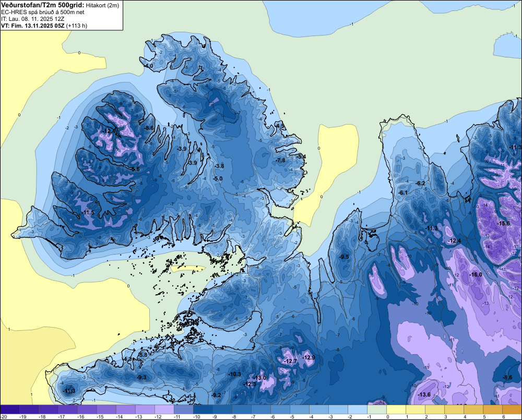
Task: Select the -9.2 temperature label
Action: (217, 395)
